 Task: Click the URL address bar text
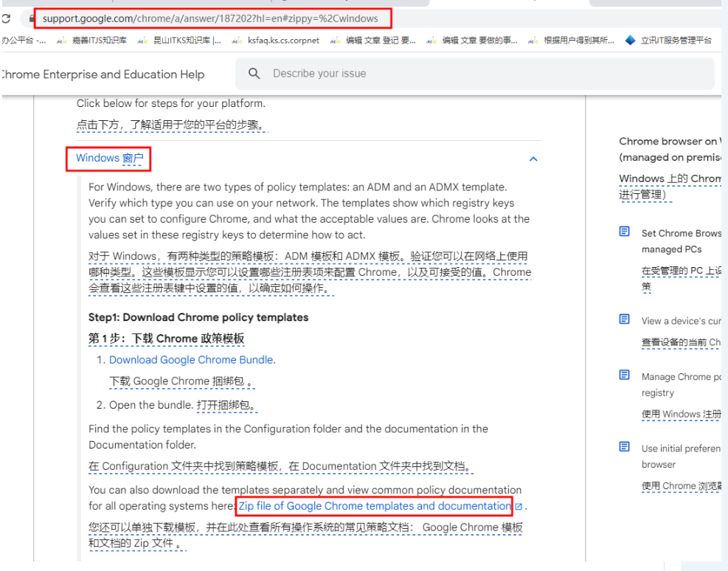[x=210, y=18]
